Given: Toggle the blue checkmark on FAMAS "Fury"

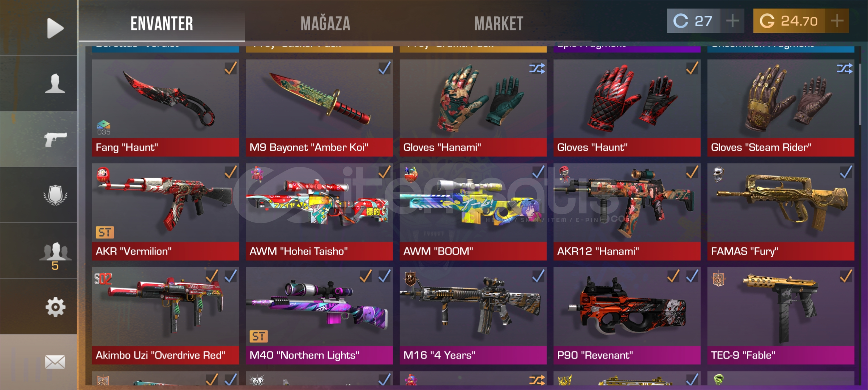Looking at the screenshot, I should point(846,172).
